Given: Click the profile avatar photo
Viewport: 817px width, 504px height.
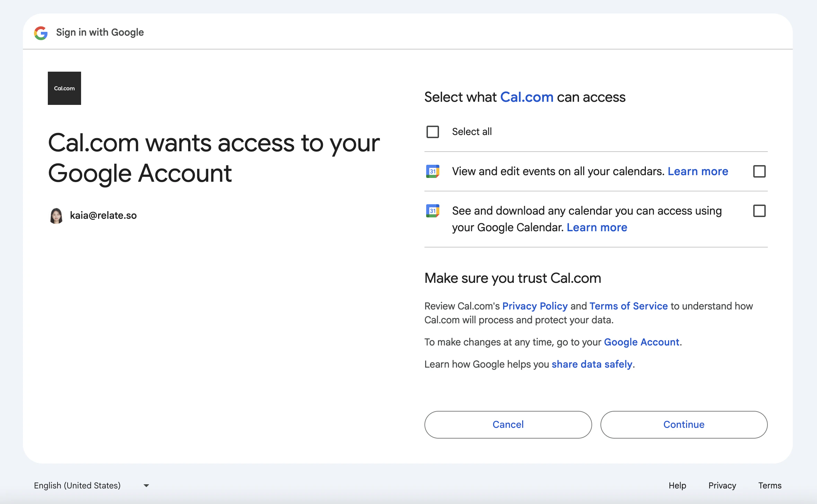Looking at the screenshot, I should tap(57, 215).
